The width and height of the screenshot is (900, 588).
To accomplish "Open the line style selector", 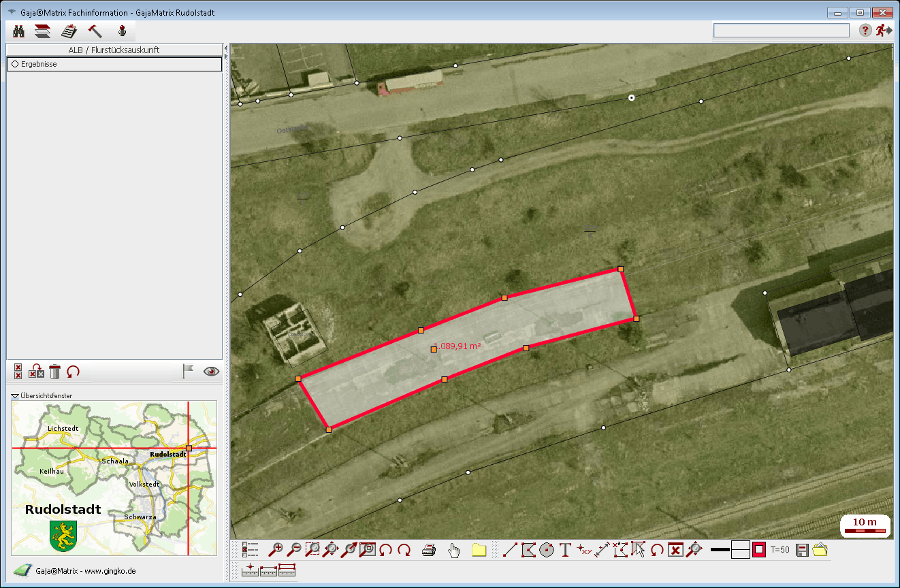I will pos(720,550).
